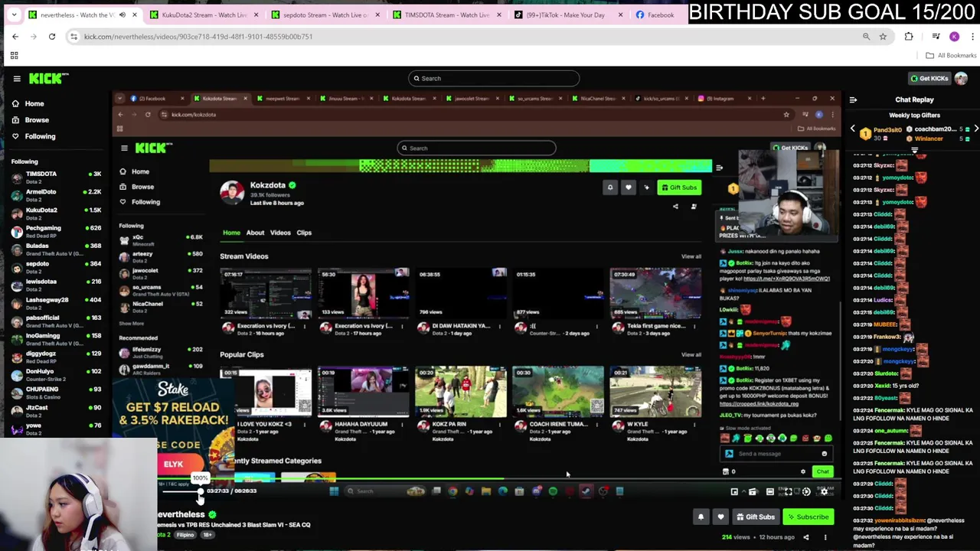The image size is (980, 551).
Task: Open the Chrome extensions puzzle icon
Action: point(909,37)
